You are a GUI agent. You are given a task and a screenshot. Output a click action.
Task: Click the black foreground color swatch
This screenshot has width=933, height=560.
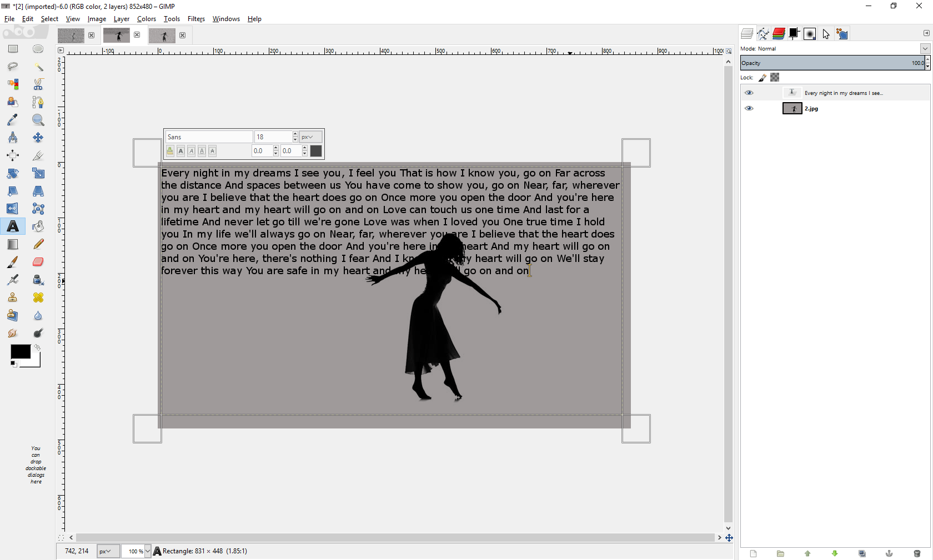[21, 351]
